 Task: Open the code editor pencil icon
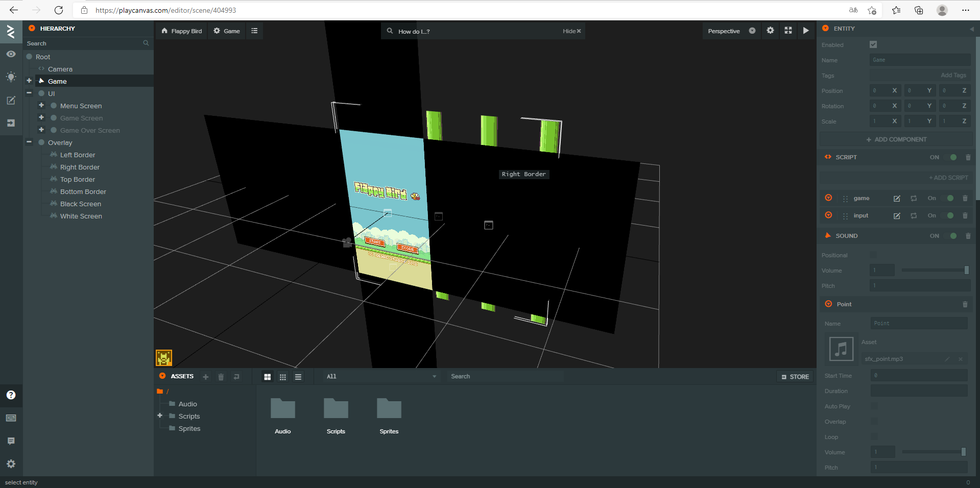[x=11, y=101]
